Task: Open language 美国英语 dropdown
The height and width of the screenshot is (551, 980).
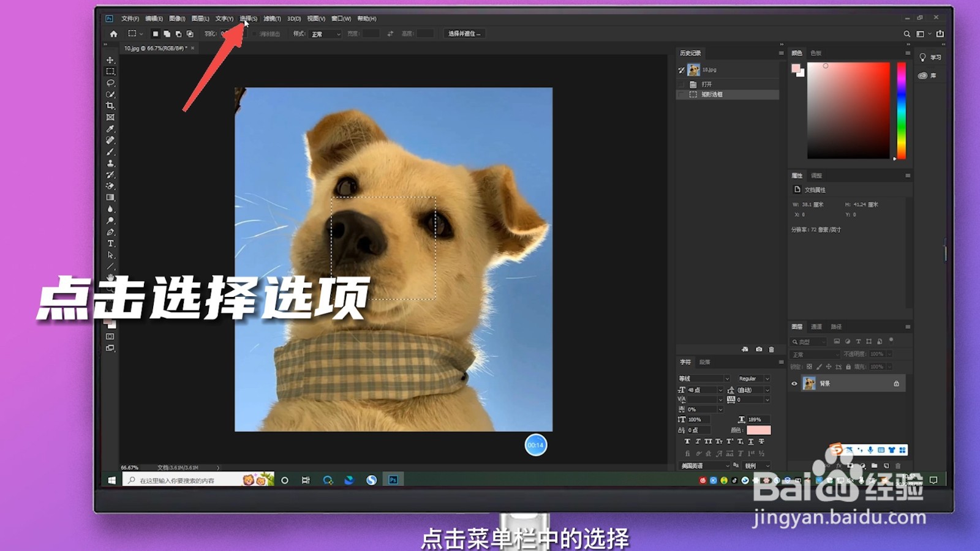Action: click(x=705, y=466)
